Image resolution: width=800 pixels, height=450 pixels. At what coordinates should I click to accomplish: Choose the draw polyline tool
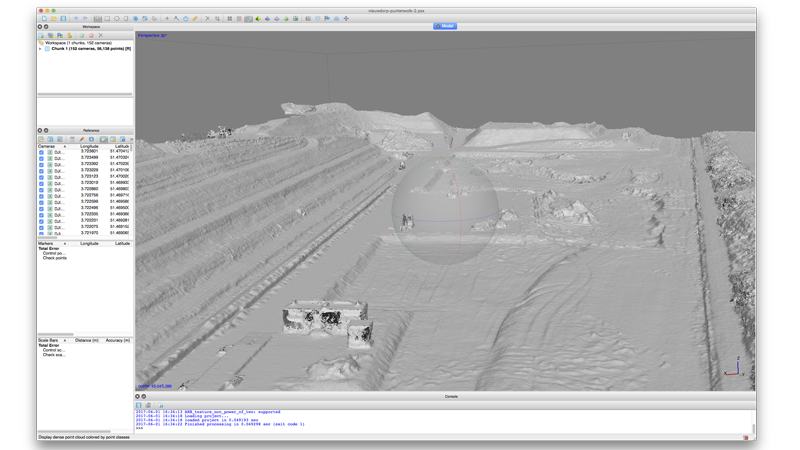[176, 18]
